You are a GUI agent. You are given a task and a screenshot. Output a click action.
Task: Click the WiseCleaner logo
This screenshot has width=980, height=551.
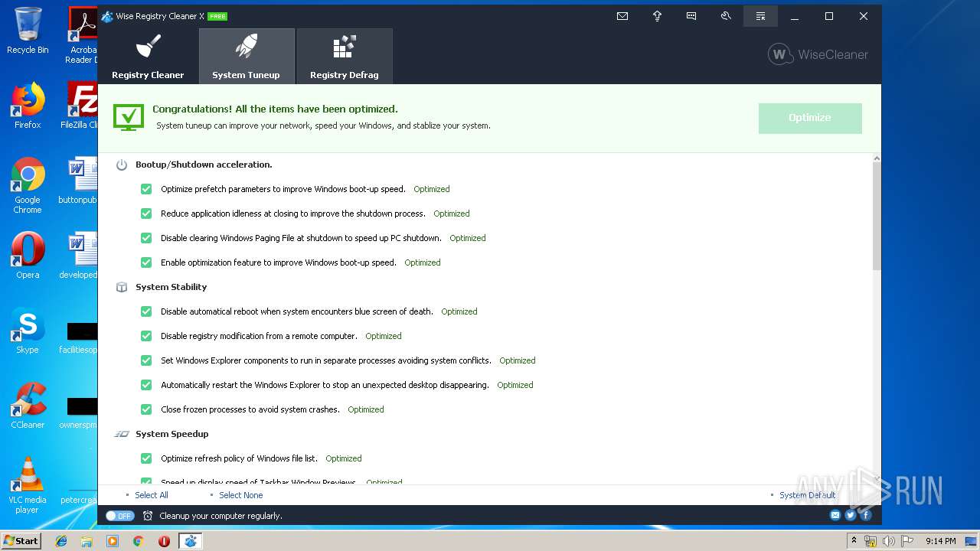coord(818,54)
